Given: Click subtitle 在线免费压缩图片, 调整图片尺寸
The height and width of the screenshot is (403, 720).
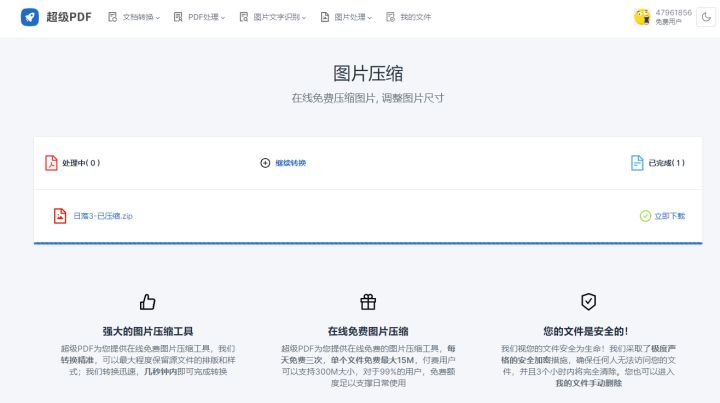Looking at the screenshot, I should [x=368, y=98].
